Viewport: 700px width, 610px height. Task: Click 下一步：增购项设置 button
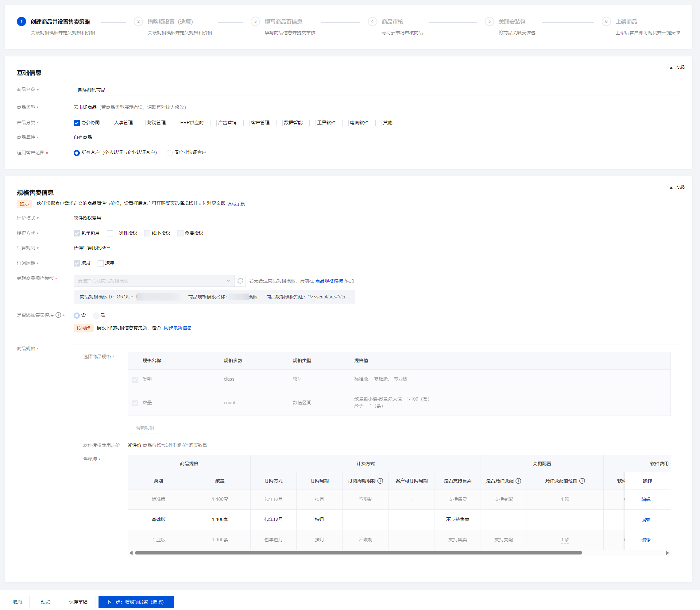click(x=136, y=601)
